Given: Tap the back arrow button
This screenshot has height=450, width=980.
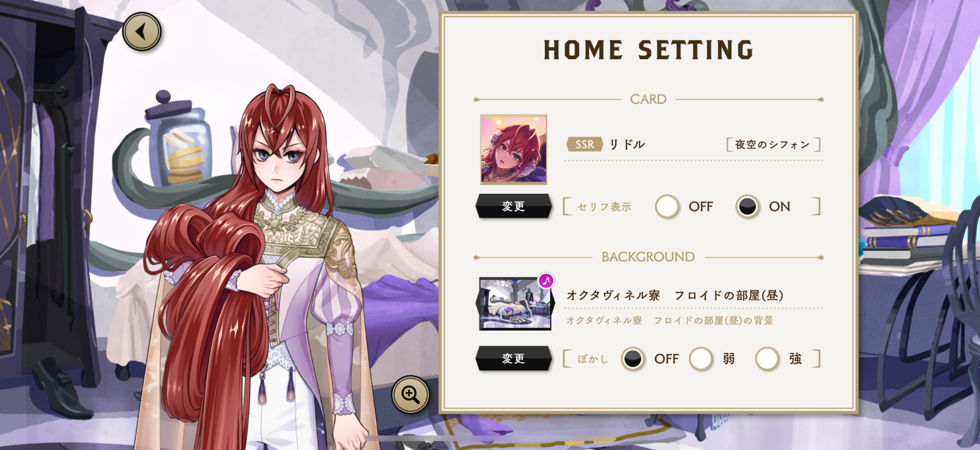Looking at the screenshot, I should (x=142, y=32).
